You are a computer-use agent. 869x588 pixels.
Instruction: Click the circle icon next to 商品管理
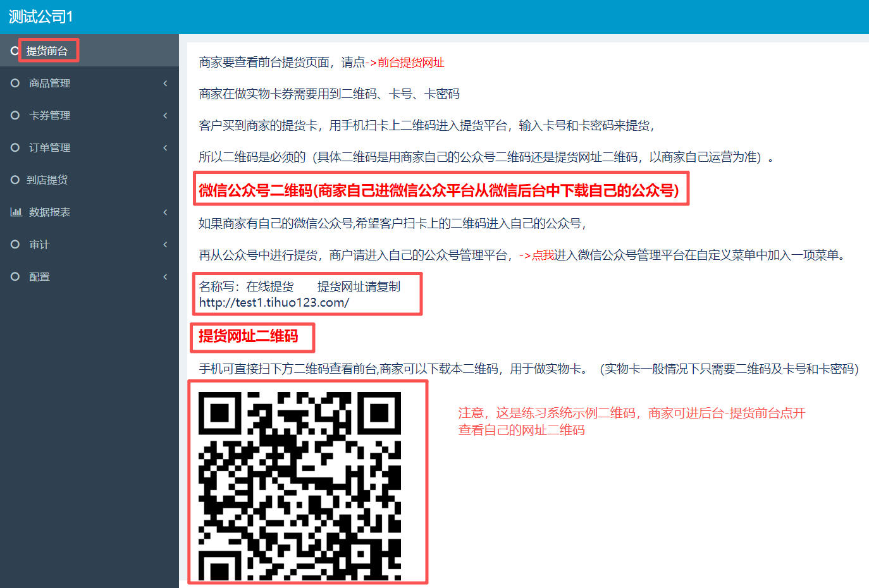click(15, 83)
